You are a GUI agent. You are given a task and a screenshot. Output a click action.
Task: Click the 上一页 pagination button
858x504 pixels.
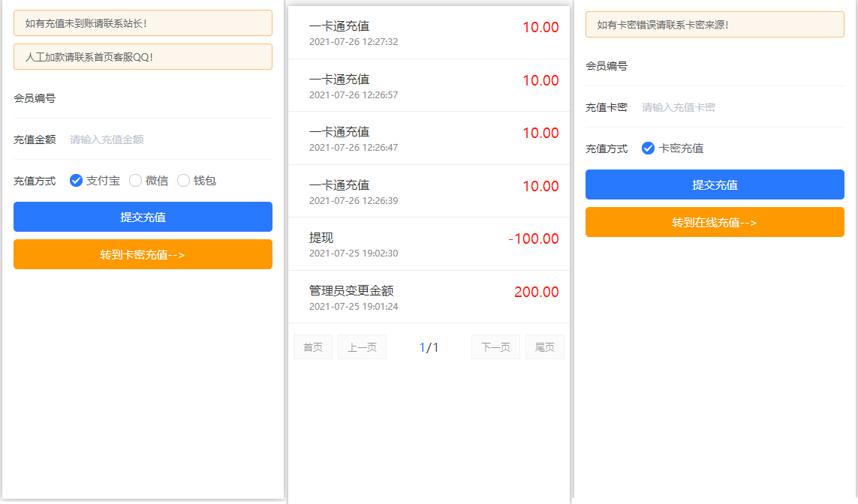pyautogui.click(x=362, y=346)
